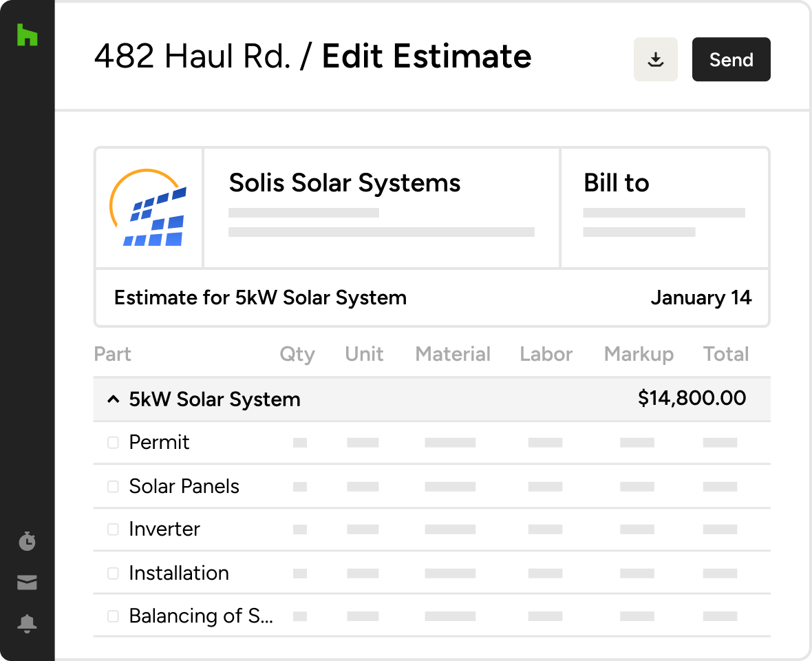The width and height of the screenshot is (812, 661).
Task: Tick the Inverter row checkbox
Action: pos(114,529)
